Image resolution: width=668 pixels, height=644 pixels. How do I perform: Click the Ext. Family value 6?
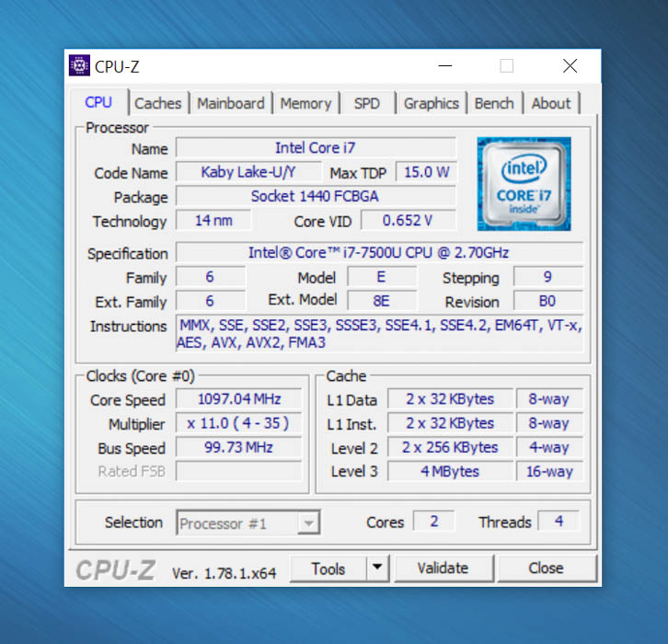pos(211,301)
